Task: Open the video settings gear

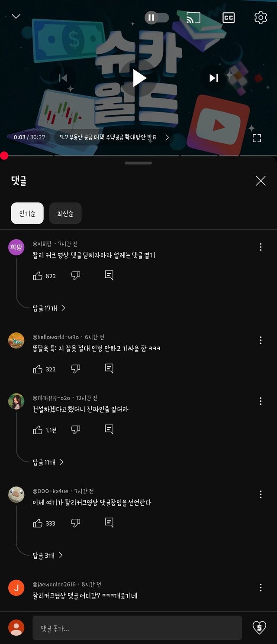Action: coord(260,18)
